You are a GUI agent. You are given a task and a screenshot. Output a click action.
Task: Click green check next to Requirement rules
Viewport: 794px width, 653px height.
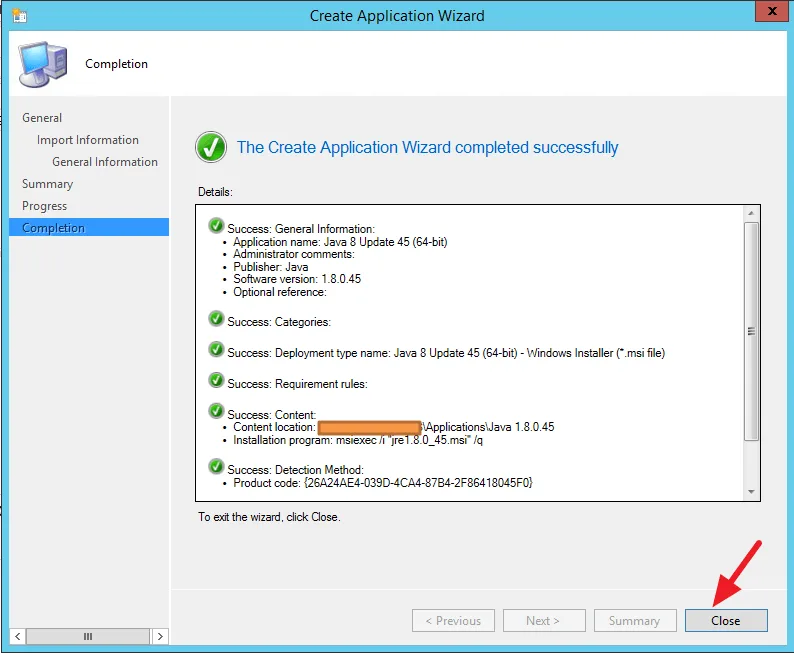[x=216, y=381]
